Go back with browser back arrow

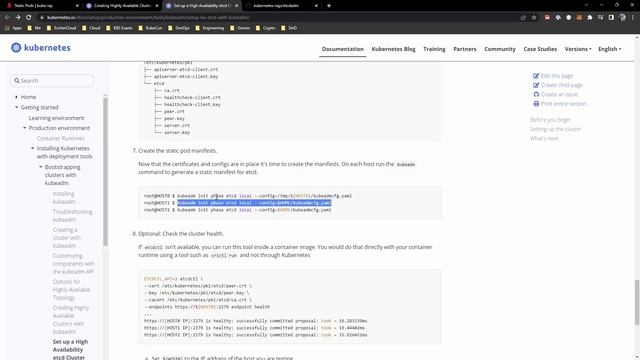coord(7,18)
